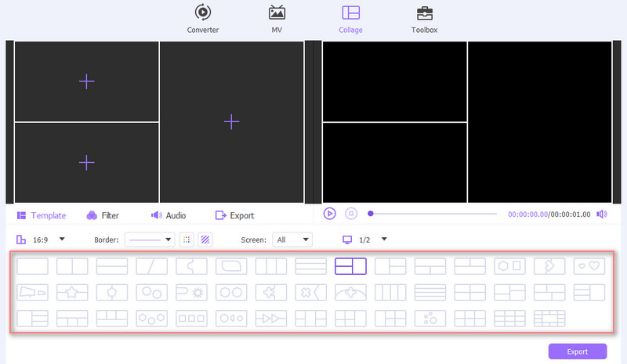Click the monitor icon beside 1/2
This screenshot has width=627, height=364.
[x=347, y=240]
